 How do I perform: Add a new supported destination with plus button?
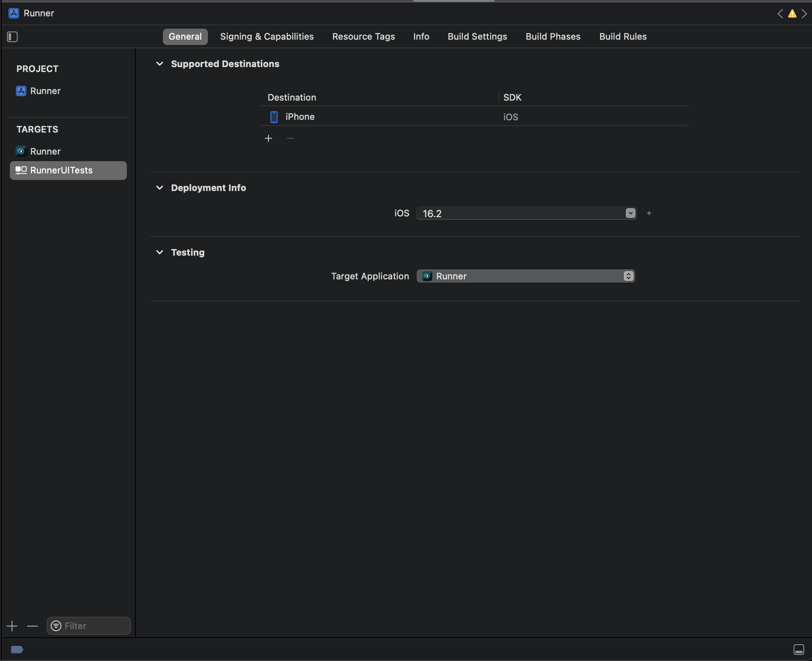[268, 138]
